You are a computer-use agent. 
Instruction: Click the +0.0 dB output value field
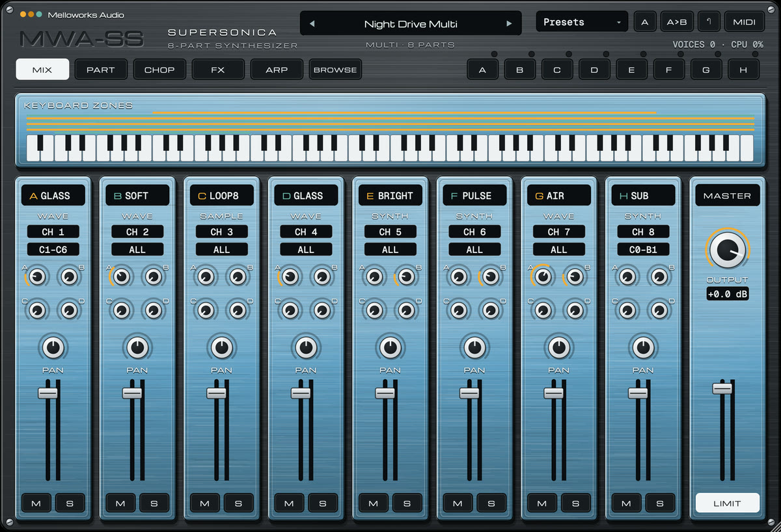pos(727,295)
